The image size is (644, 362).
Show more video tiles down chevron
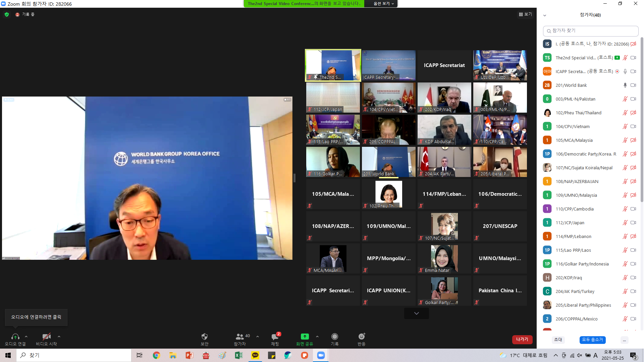[417, 313]
